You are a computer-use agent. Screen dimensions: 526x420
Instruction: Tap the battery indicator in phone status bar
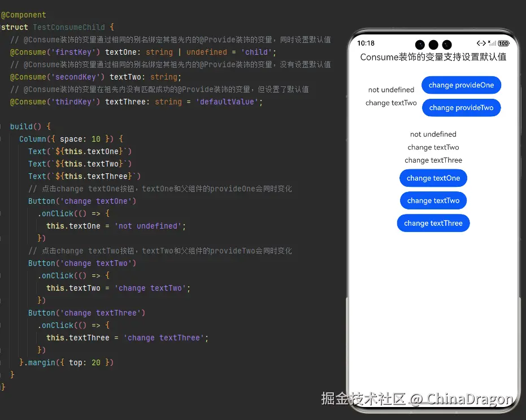503,43
